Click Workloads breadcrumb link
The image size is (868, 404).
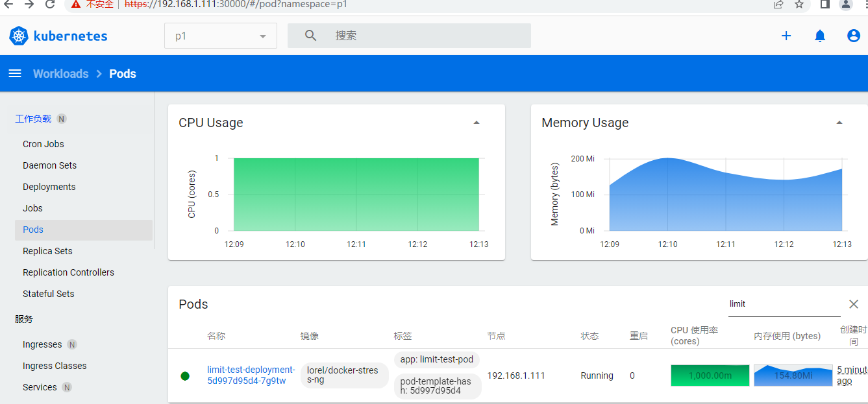[x=61, y=74]
